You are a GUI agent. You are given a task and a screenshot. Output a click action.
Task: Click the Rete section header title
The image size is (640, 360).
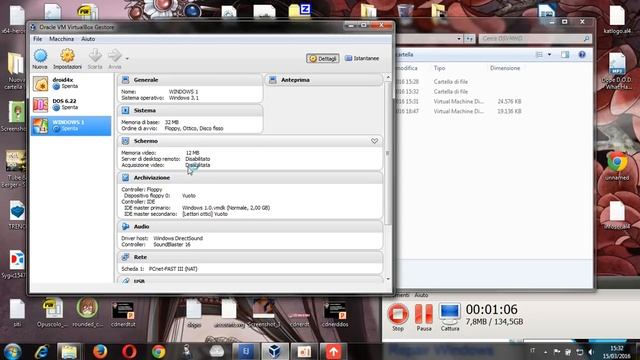click(x=140, y=257)
